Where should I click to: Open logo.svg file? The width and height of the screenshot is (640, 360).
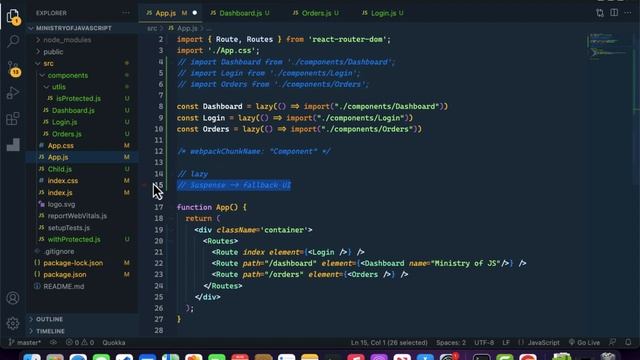[82, 204]
